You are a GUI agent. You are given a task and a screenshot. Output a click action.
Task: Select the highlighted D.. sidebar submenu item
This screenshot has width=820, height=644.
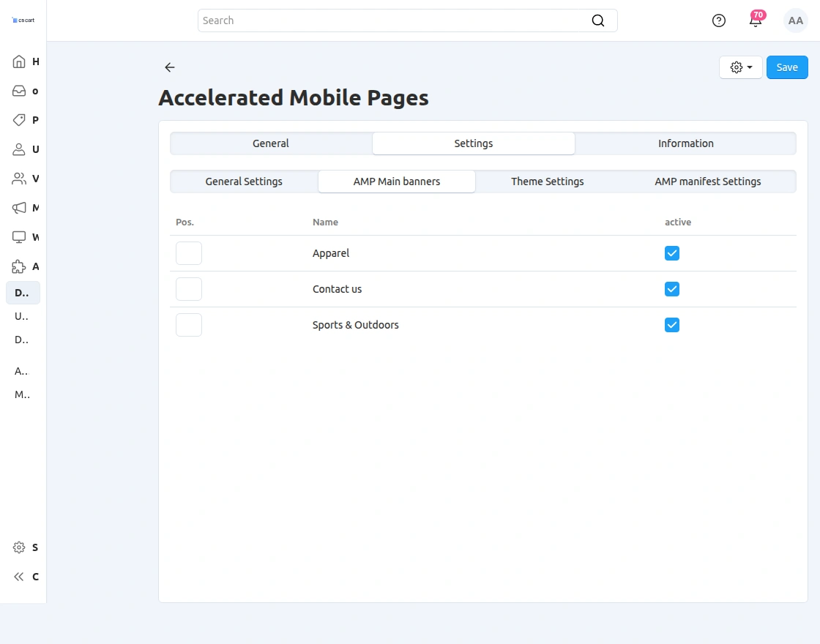23,293
